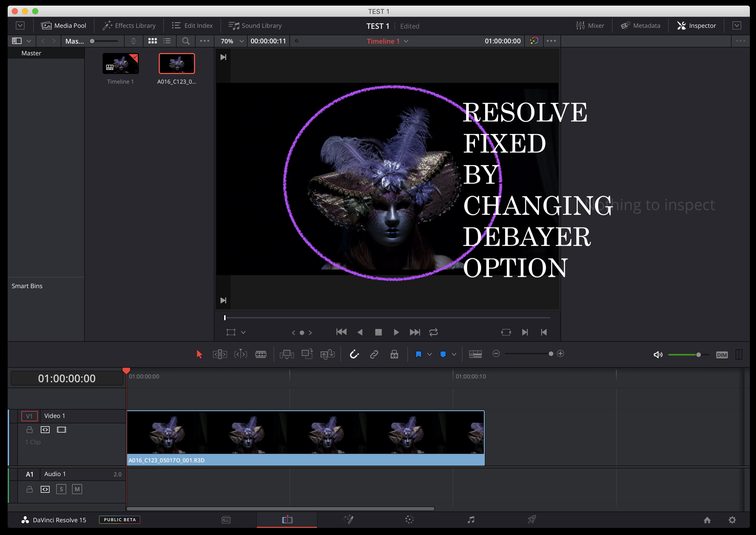Switch to the Media page

(x=226, y=520)
